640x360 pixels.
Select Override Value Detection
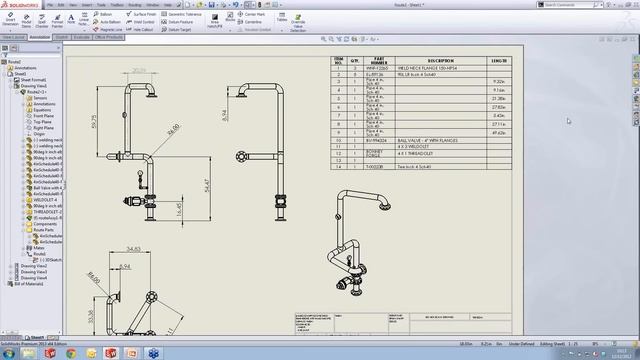tap(298, 23)
